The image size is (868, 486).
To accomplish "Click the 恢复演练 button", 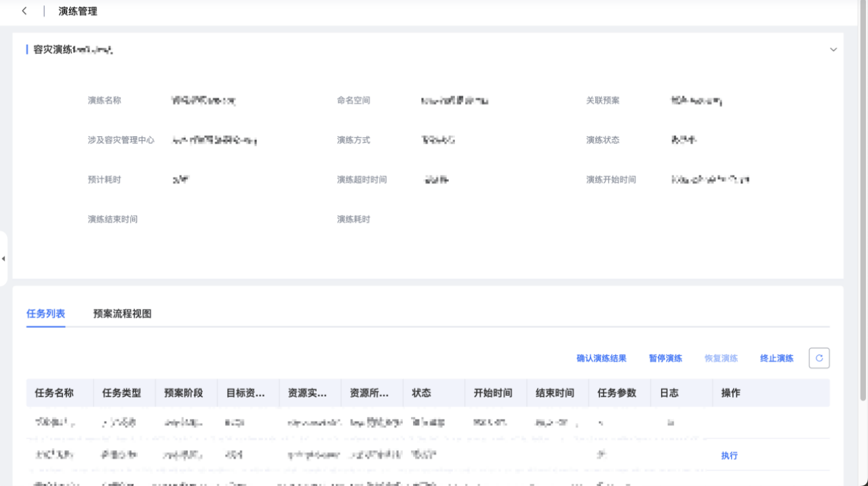I will click(x=721, y=359).
